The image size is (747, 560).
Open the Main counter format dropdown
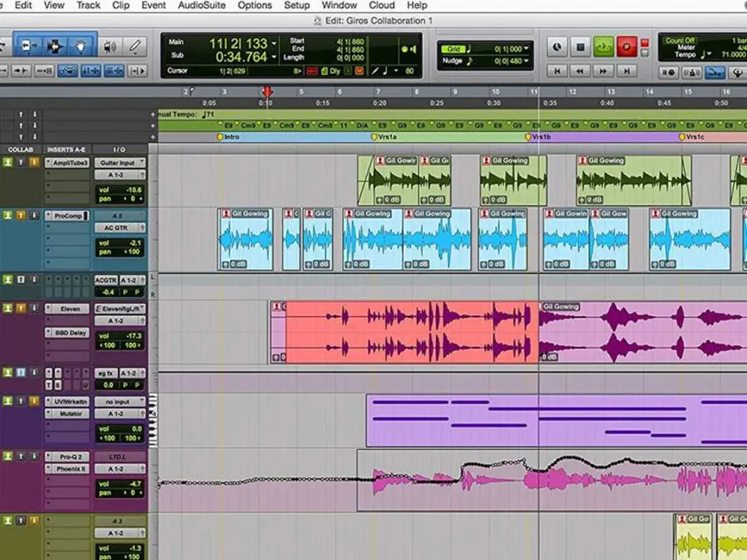(x=274, y=44)
